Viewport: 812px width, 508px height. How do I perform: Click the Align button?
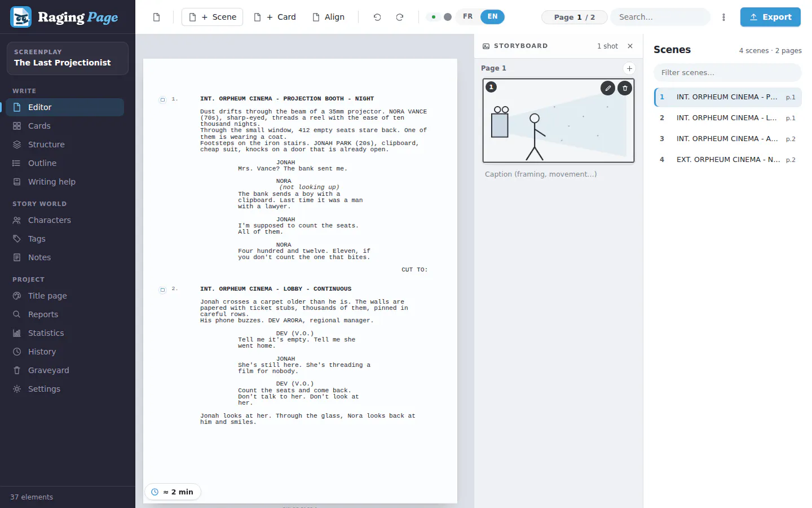tap(328, 17)
